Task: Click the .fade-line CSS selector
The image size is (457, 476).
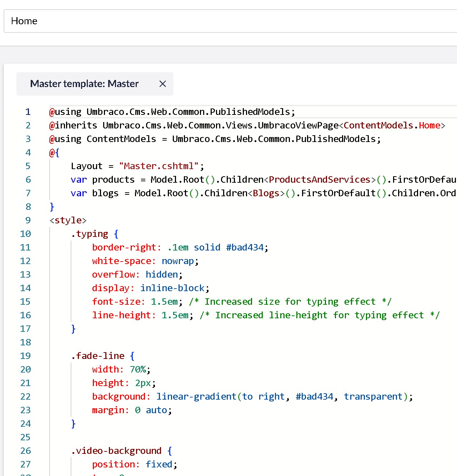Action: point(98,356)
